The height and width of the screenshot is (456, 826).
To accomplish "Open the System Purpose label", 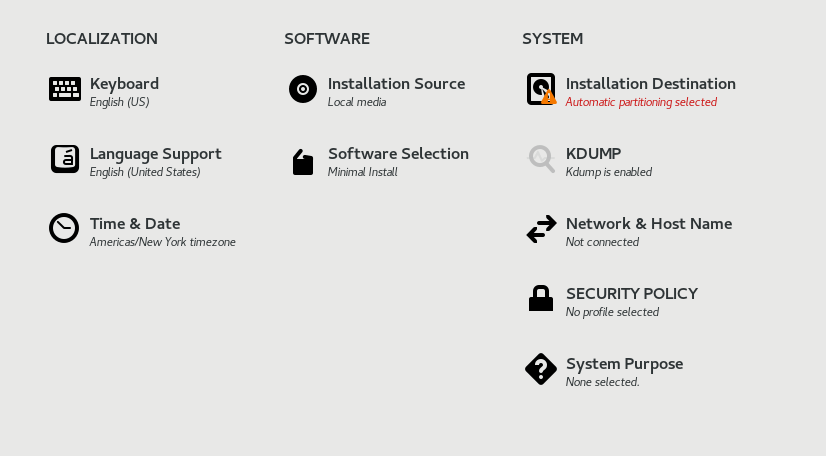I will [x=624, y=364].
